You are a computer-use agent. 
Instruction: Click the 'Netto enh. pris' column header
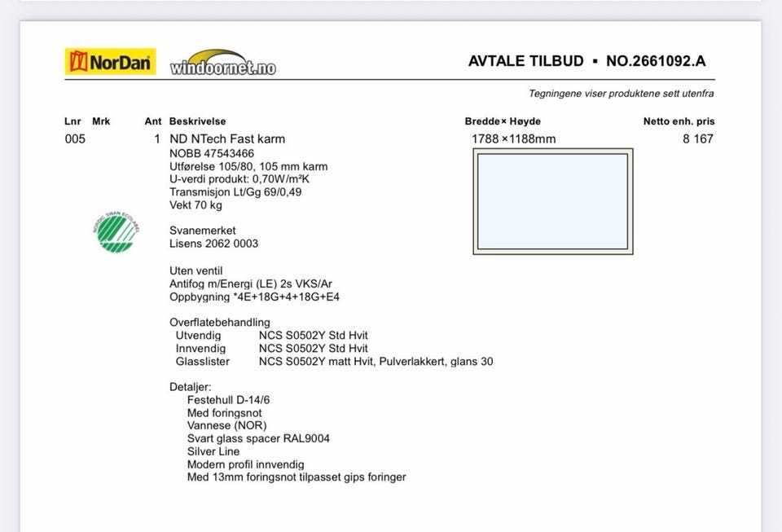pos(679,121)
